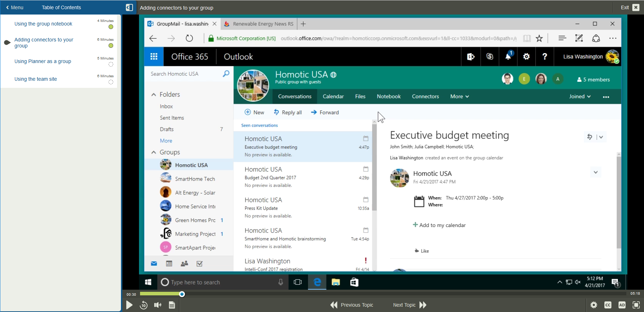Click the video progress slider handle
644x312 pixels.
tap(182, 294)
